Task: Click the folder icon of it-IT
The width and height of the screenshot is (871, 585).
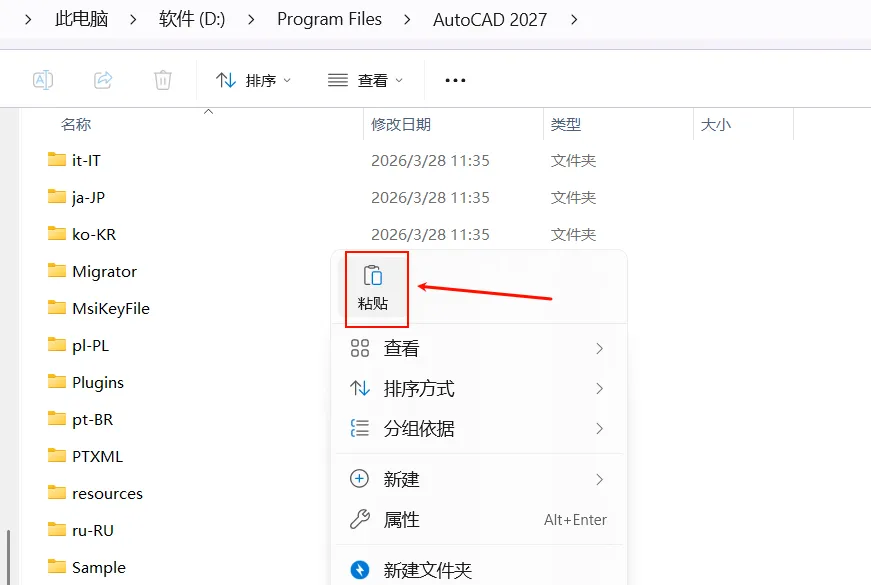Action: [x=57, y=159]
